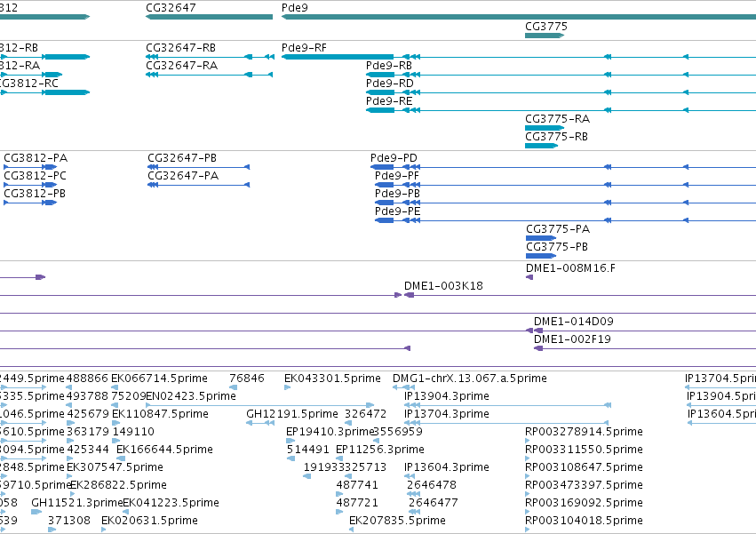Click the CG3775-RA transcript label
This screenshot has width=756, height=534.
pos(557,119)
